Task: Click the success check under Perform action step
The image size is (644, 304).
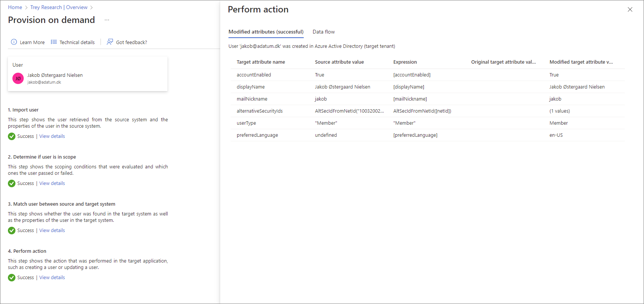Action: [x=12, y=278]
